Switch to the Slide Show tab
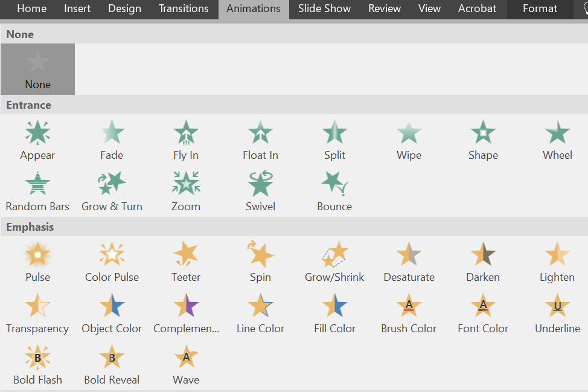This screenshot has width=588, height=392. coord(324,8)
